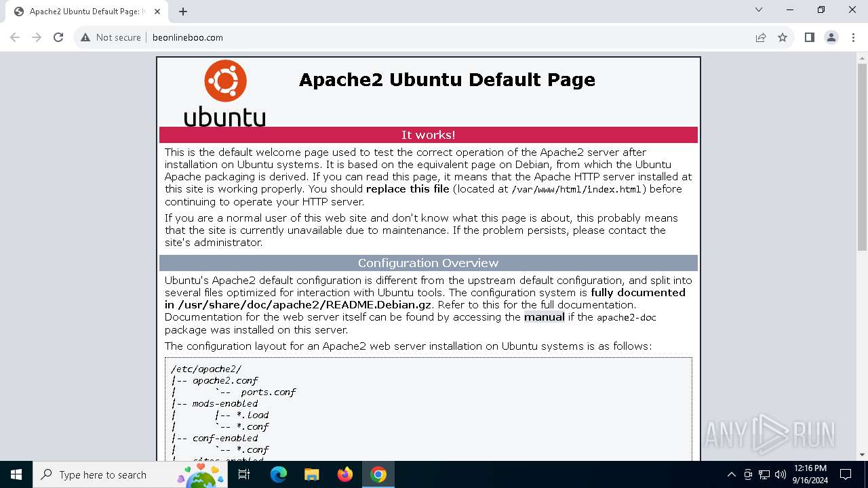Click the ports.conf entry in tree
Viewport: 868px width, 488px height.
tap(269, 392)
